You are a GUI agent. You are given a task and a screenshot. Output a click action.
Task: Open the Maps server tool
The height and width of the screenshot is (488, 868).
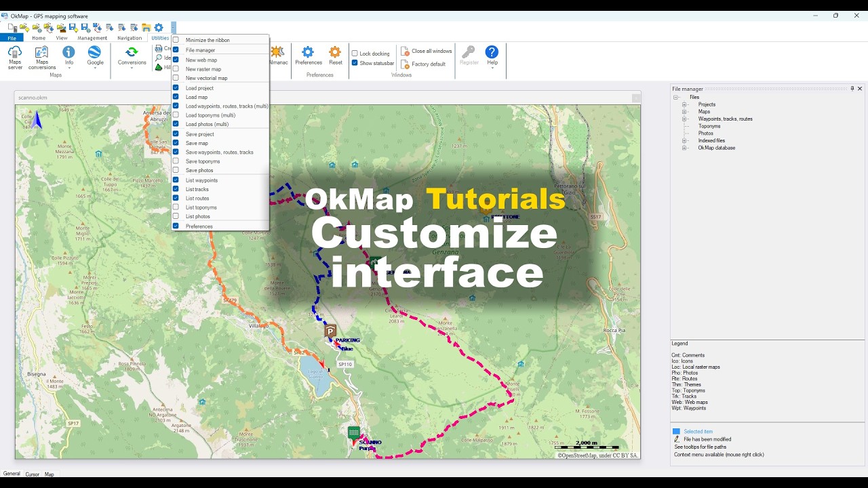[15, 57]
